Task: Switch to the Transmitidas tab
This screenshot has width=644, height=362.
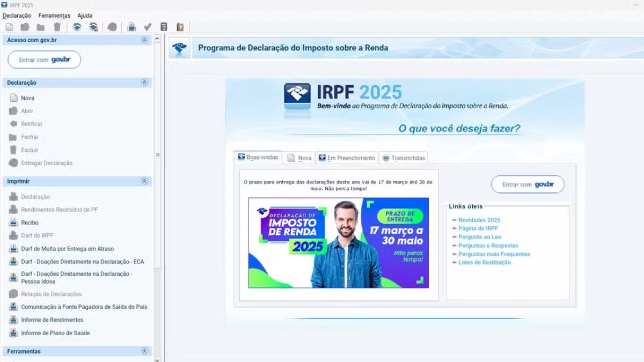Action: tap(403, 158)
